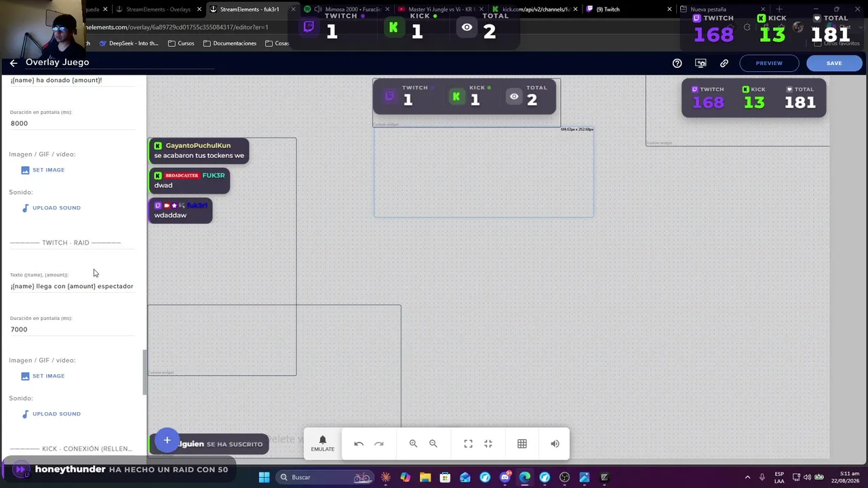This screenshot has height=488, width=868.
Task: Select the follower widget showing Total 181
Action: click(x=754, y=98)
